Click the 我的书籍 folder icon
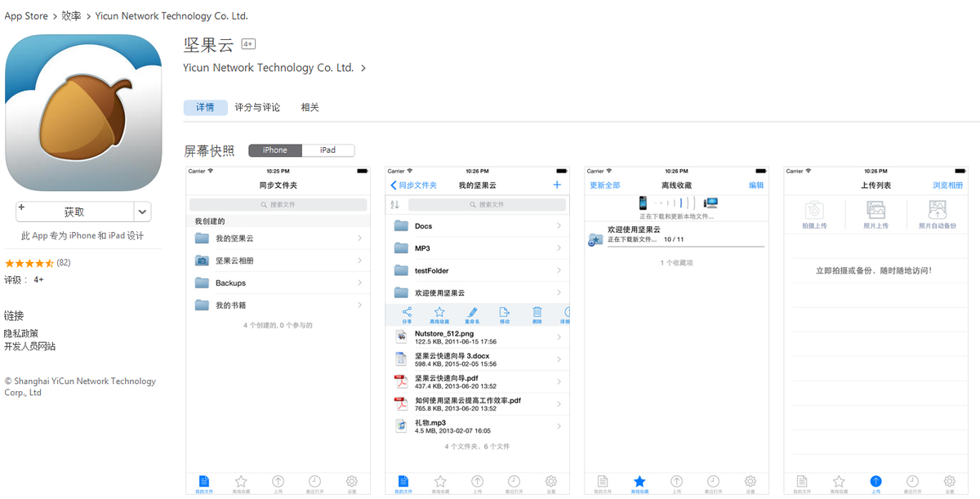The width and height of the screenshot is (980, 499). tap(202, 305)
